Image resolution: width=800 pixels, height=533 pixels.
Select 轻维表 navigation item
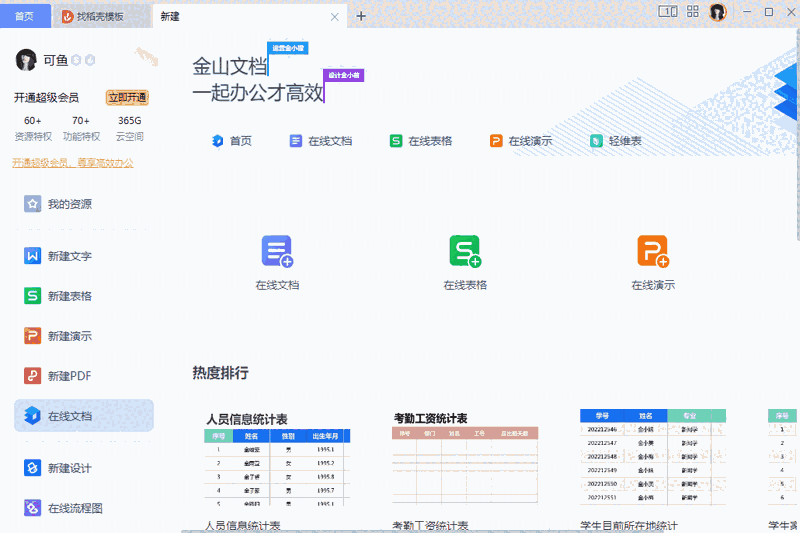pyautogui.click(x=616, y=141)
